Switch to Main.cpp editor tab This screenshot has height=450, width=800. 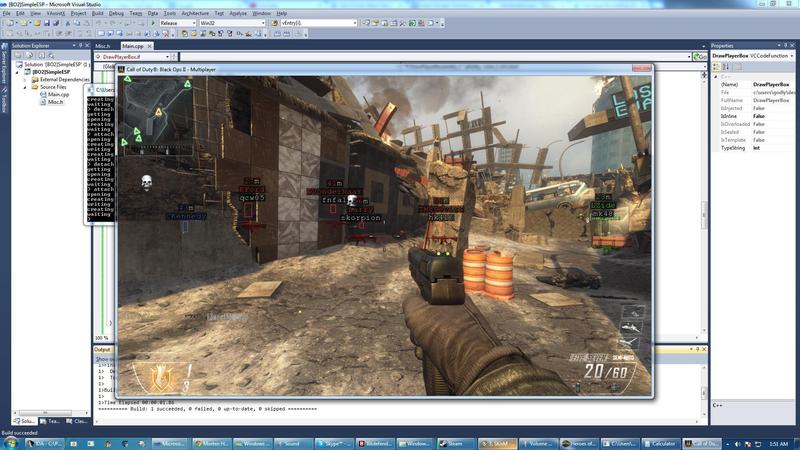(133, 46)
